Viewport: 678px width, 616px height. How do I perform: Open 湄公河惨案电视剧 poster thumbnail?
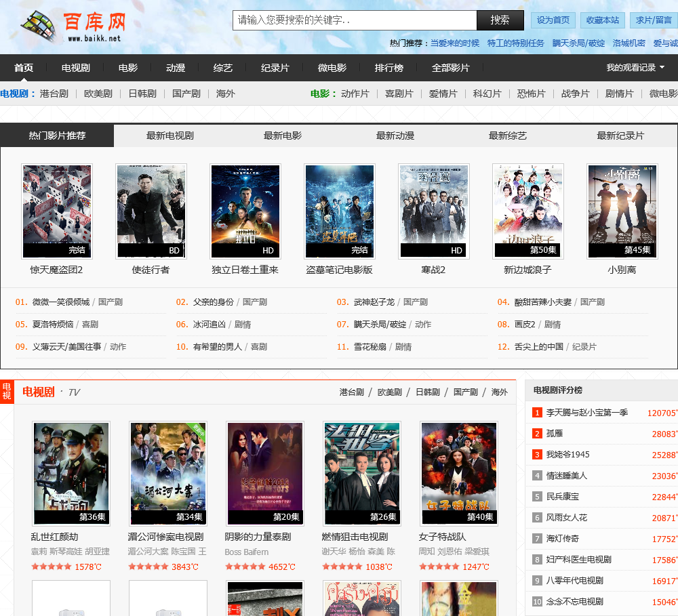pos(168,473)
